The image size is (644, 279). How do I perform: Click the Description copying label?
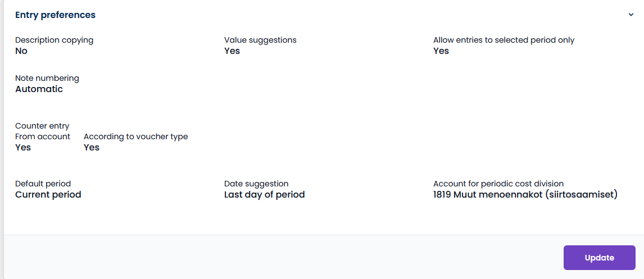pyautogui.click(x=54, y=40)
